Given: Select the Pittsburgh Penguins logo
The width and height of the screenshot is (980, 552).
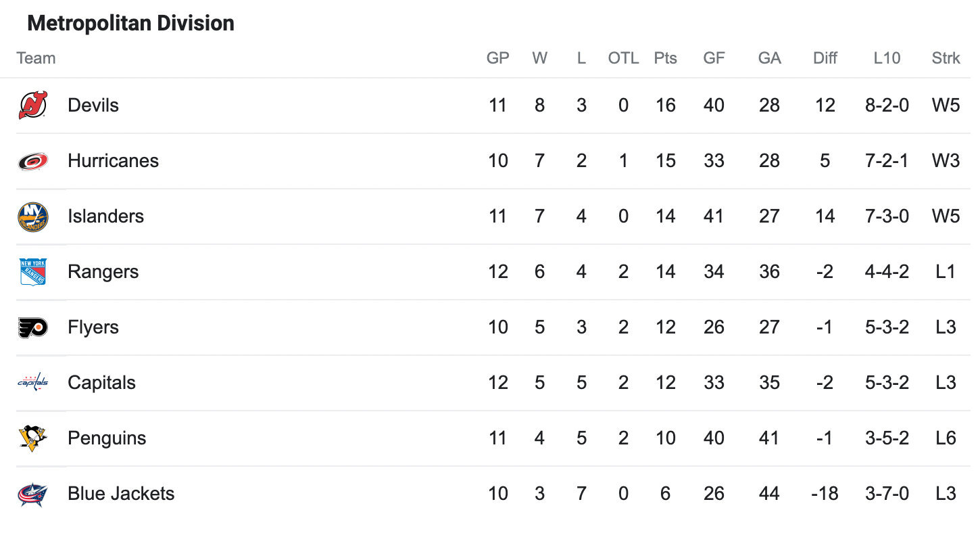Looking at the screenshot, I should coord(33,438).
